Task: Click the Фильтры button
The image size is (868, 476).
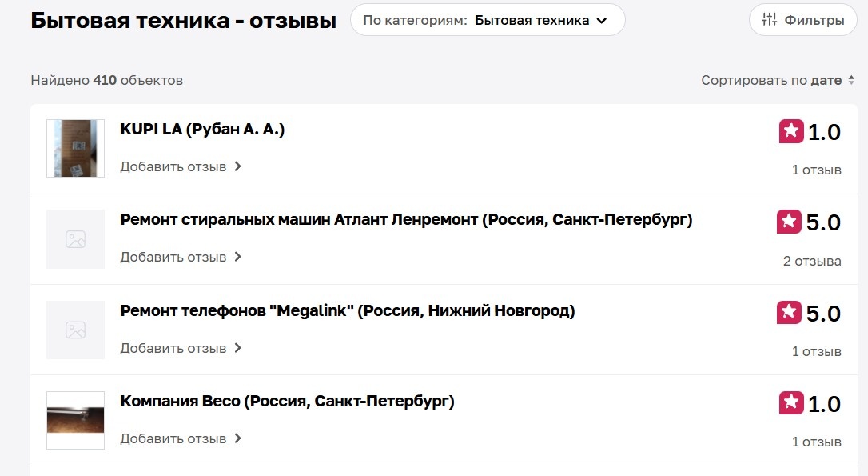Action: [x=802, y=20]
